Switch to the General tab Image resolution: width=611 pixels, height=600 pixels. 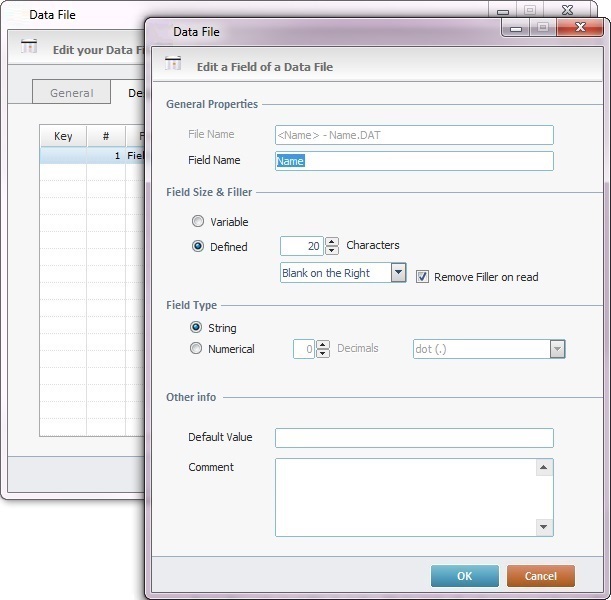click(x=72, y=93)
